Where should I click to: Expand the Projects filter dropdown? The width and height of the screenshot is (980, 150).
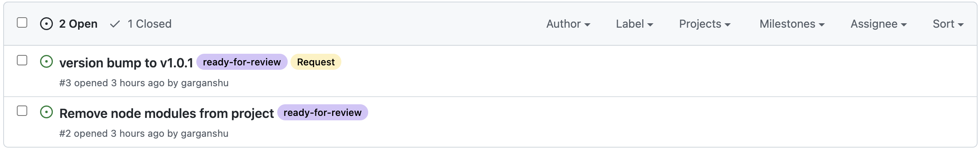705,24
